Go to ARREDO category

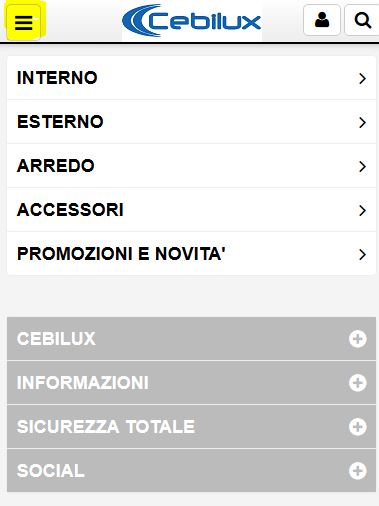191,166
